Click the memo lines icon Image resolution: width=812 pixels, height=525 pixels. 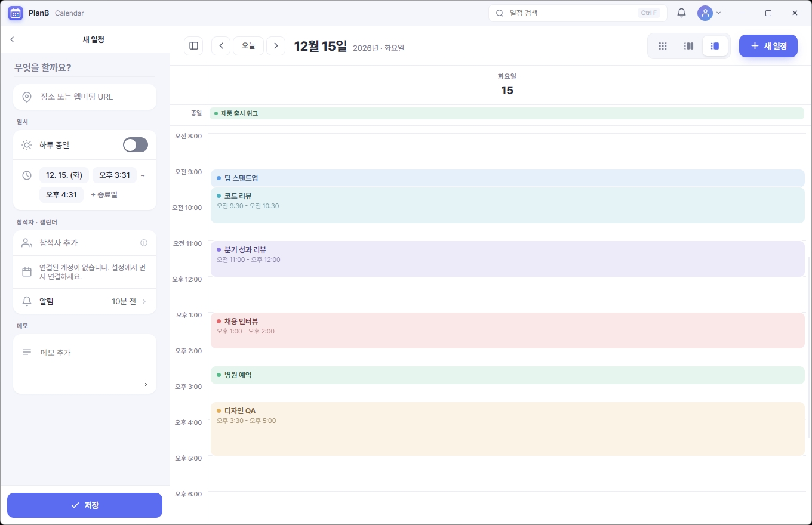point(27,353)
